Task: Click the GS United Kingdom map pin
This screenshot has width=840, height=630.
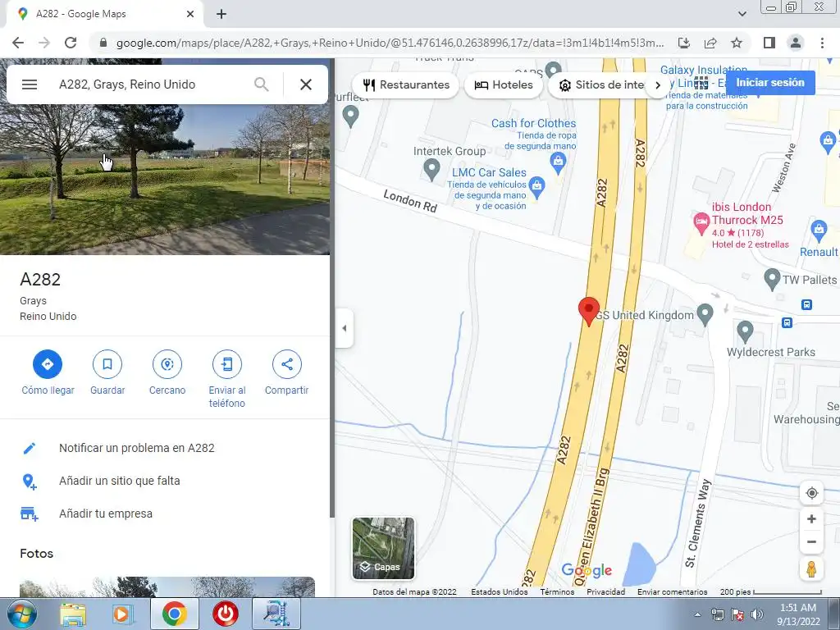Action: [x=705, y=314]
